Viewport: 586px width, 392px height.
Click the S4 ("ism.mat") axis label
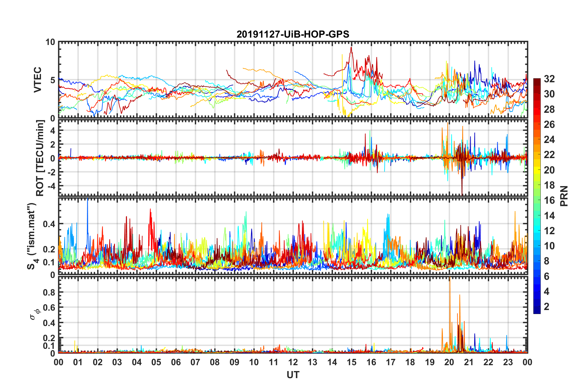pyautogui.click(x=33, y=236)
